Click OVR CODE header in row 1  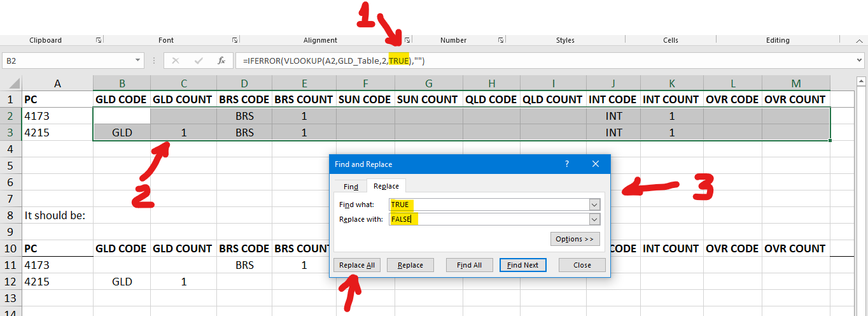click(x=732, y=99)
